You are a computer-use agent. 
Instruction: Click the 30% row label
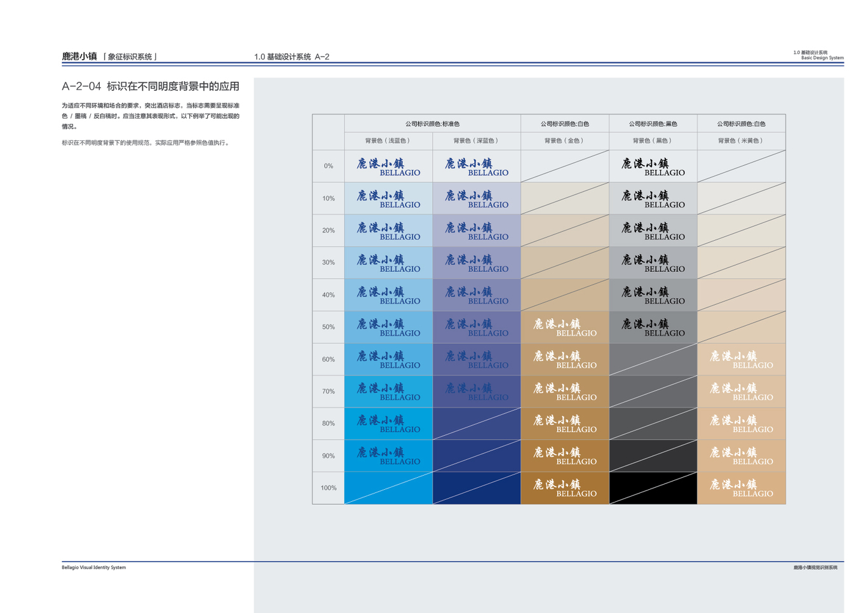click(329, 262)
